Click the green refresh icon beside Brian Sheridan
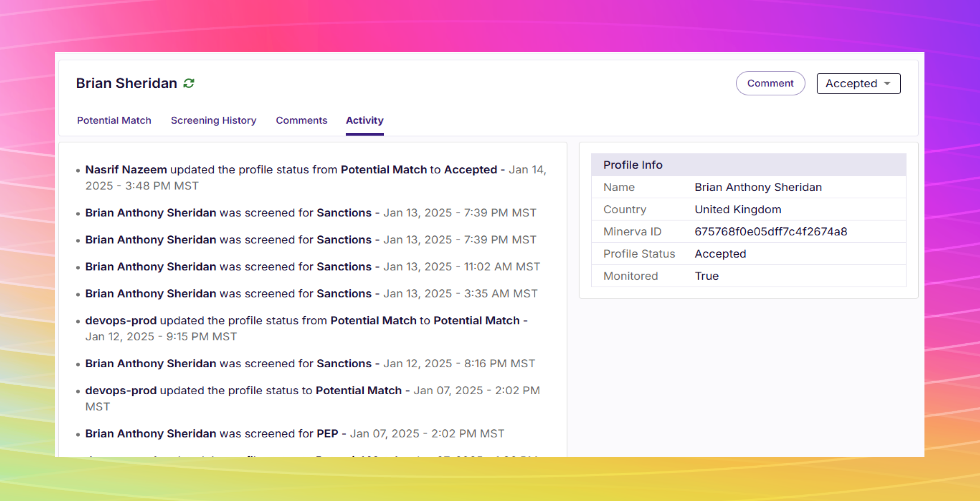980x502 pixels. click(189, 83)
